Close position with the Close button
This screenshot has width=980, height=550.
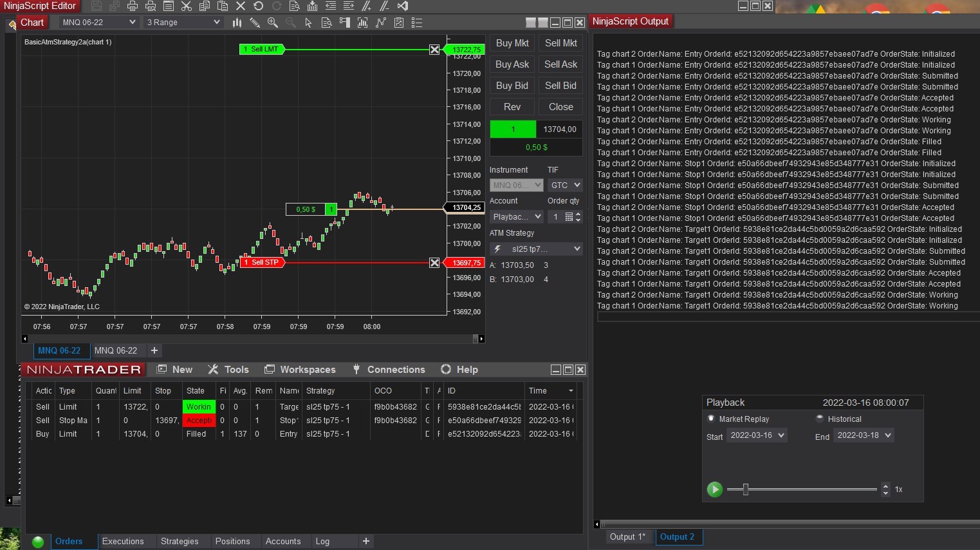[561, 107]
